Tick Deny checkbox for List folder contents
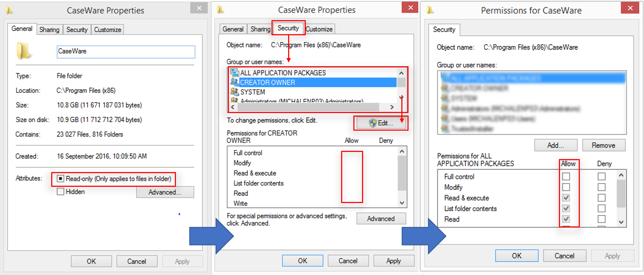This screenshot has height=275, width=644. 601,208
